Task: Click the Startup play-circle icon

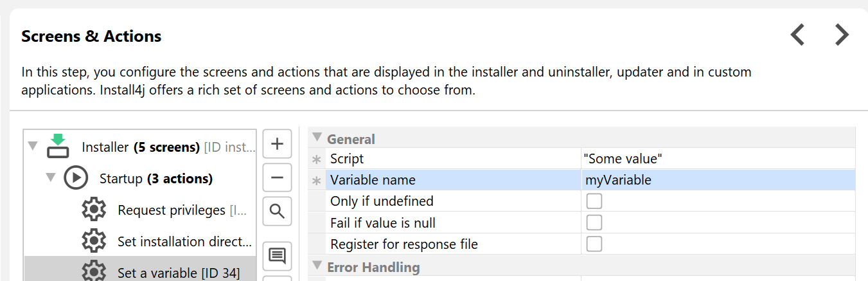Action: click(76, 178)
